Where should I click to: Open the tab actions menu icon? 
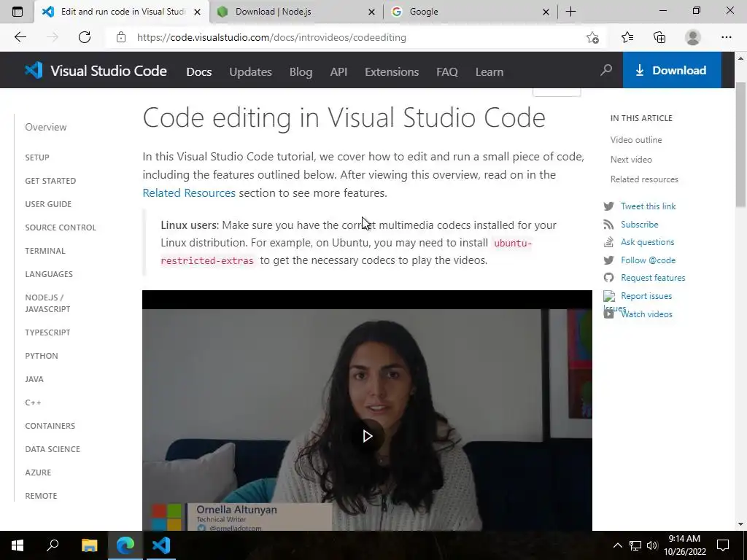point(18,12)
